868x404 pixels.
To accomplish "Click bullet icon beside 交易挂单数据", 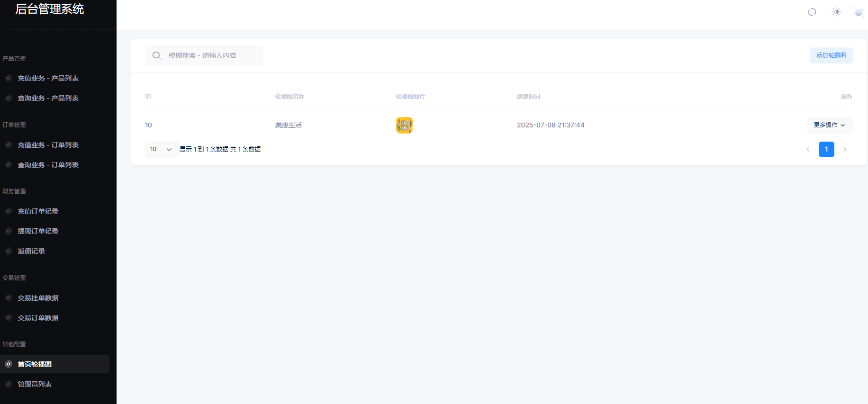I will click(9, 298).
